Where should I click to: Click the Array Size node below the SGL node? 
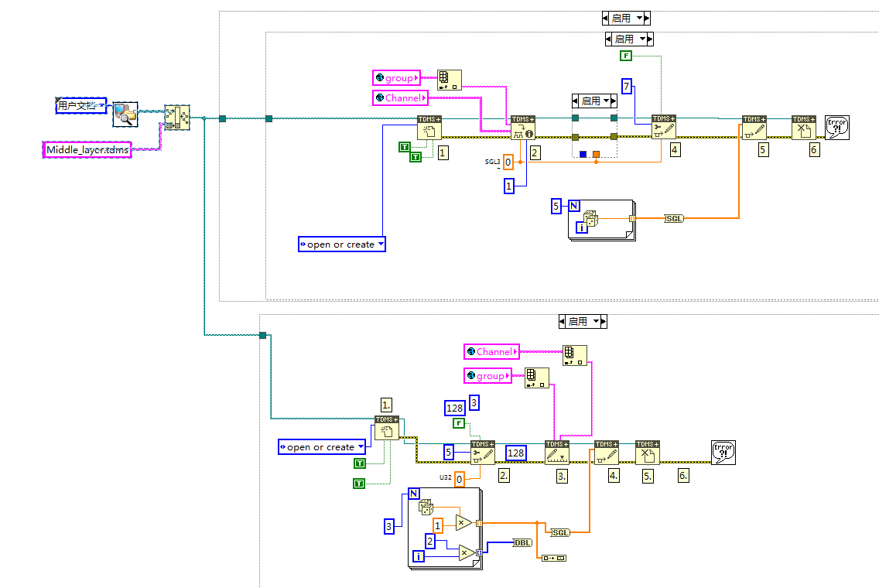pos(554,558)
